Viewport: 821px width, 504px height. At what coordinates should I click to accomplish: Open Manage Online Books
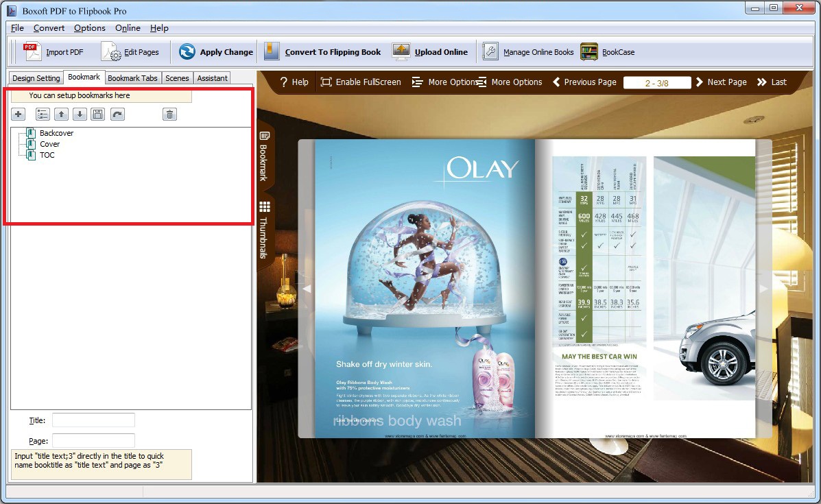click(528, 52)
